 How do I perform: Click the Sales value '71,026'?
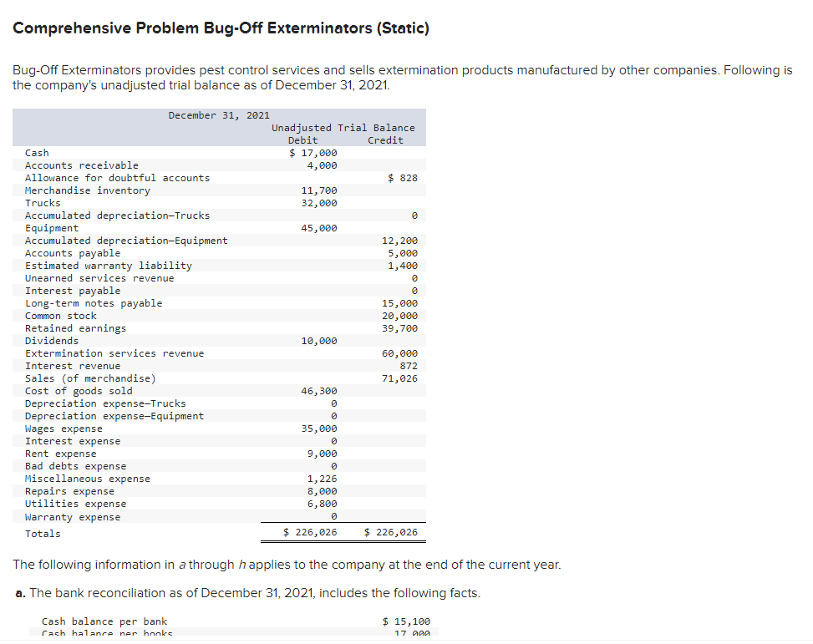pyautogui.click(x=399, y=378)
